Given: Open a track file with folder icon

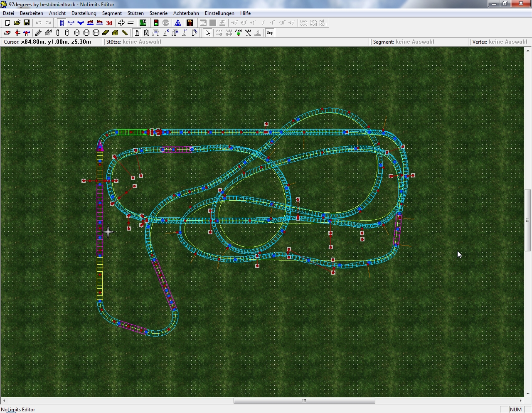Looking at the screenshot, I should (17, 23).
